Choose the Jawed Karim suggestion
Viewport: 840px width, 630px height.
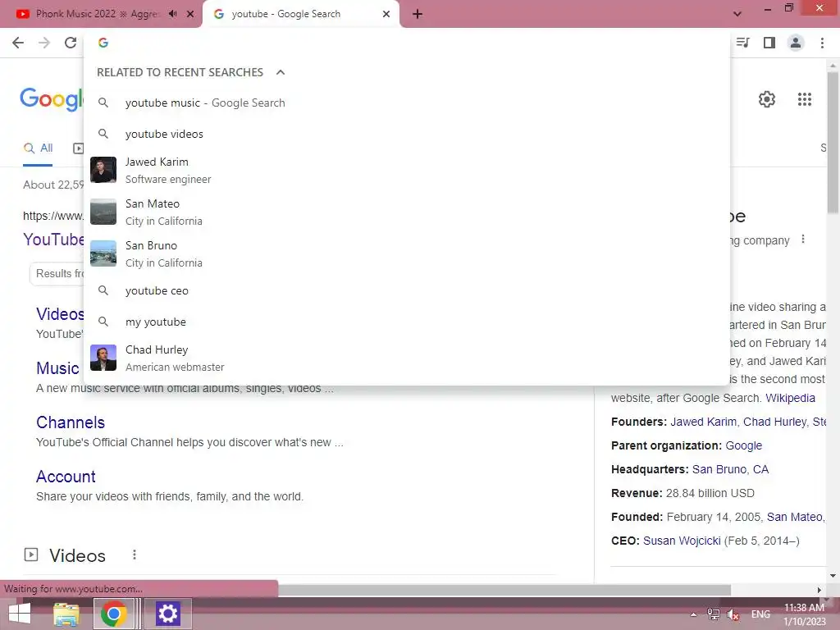click(407, 171)
